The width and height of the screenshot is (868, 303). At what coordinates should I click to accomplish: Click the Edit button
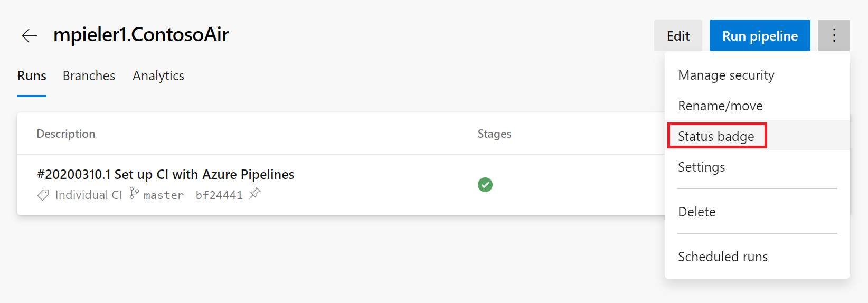[678, 35]
